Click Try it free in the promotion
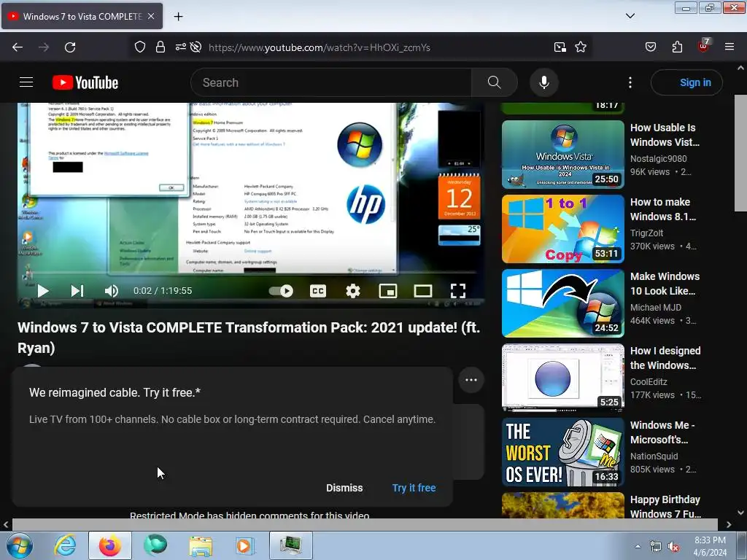 pyautogui.click(x=414, y=488)
